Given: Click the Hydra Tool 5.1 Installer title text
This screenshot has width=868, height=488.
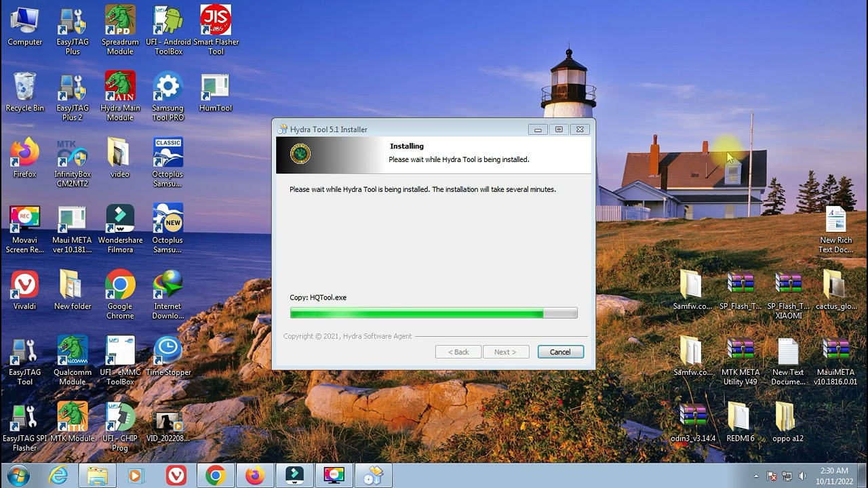Looking at the screenshot, I should (329, 129).
